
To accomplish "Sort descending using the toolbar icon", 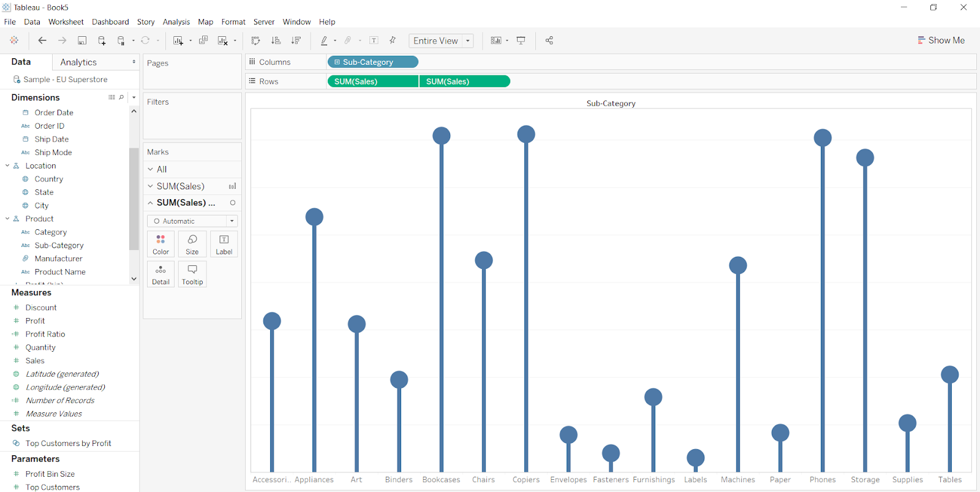I will [296, 40].
